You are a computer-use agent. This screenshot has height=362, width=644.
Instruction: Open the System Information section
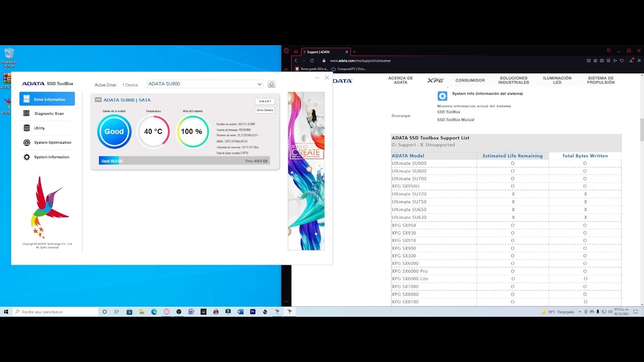point(47,157)
